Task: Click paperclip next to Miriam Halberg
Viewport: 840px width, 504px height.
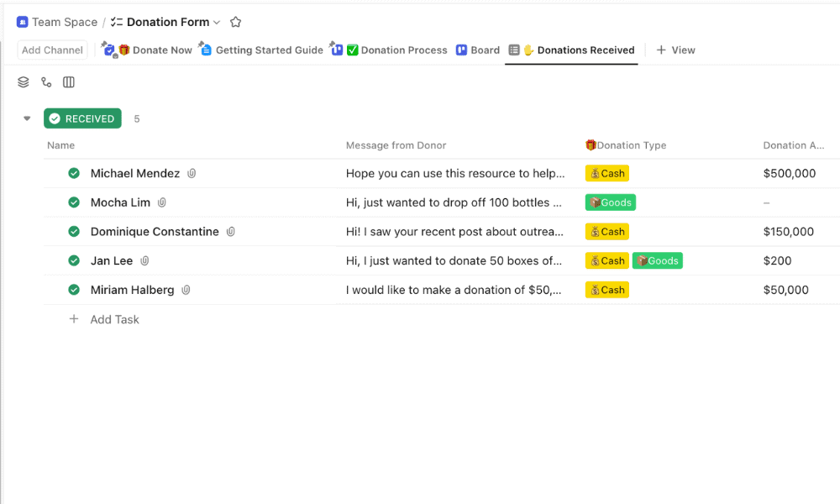Action: tap(186, 290)
